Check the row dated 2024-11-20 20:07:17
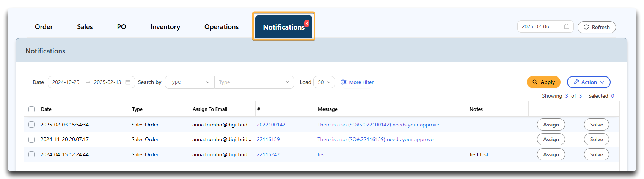Image resolution: width=644 pixels, height=179 pixels. pos(31,139)
